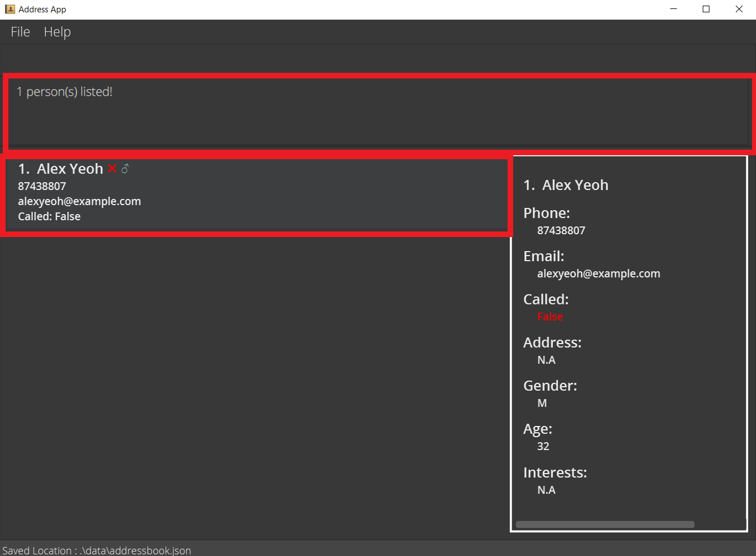Close the Address App window
Viewport: 756px width, 556px height.
tap(739, 9)
